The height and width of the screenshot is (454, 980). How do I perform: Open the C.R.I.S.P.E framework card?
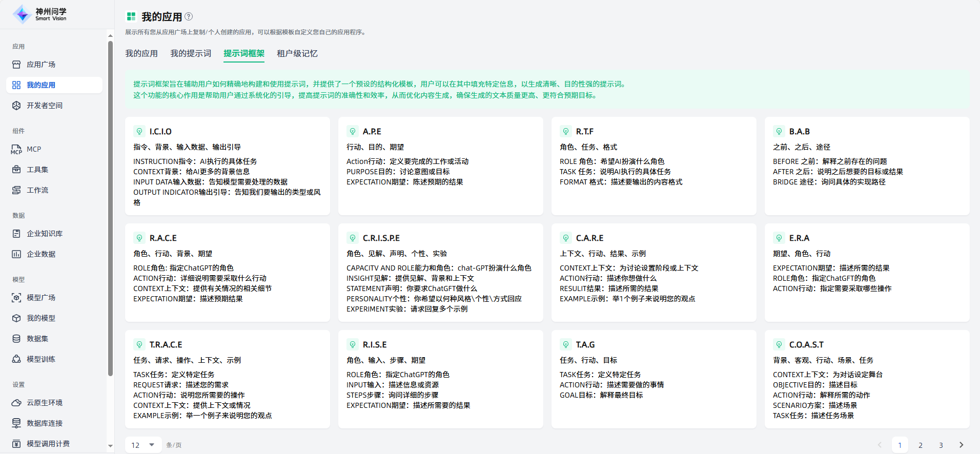(440, 272)
